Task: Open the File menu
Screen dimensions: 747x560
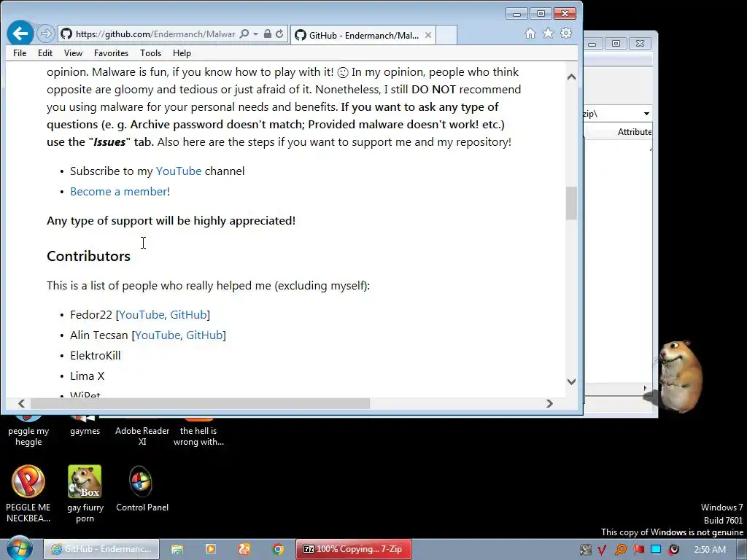Action: click(x=20, y=52)
